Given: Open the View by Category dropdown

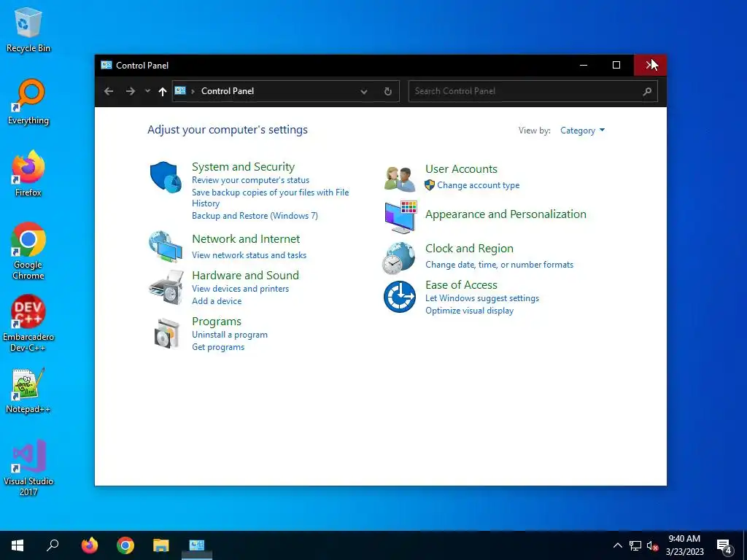Looking at the screenshot, I should click(582, 131).
